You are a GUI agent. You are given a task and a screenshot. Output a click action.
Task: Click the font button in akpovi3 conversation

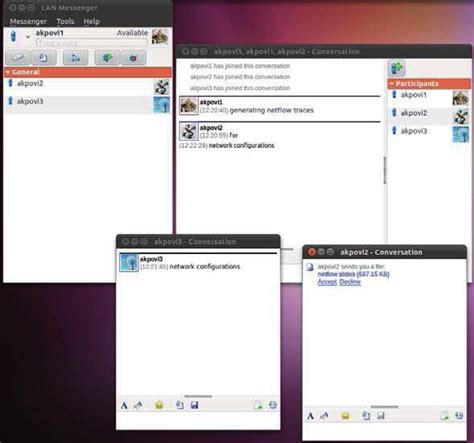124,406
